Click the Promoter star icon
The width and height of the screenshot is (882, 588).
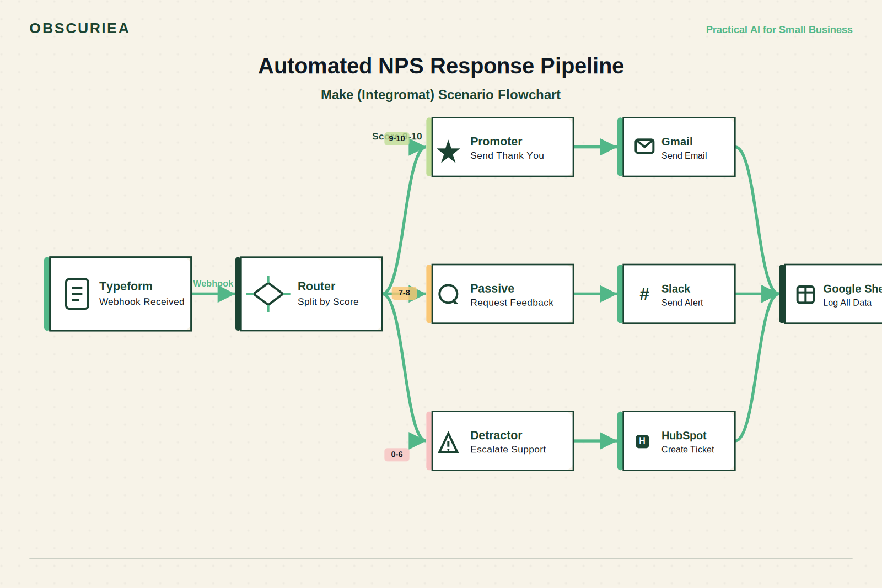448,152
